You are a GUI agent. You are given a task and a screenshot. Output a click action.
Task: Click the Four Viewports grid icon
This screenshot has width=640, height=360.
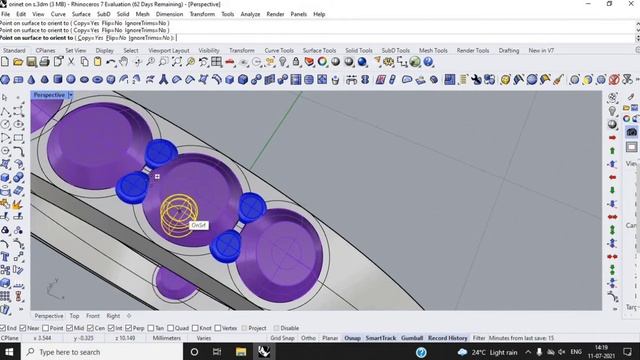(216, 62)
